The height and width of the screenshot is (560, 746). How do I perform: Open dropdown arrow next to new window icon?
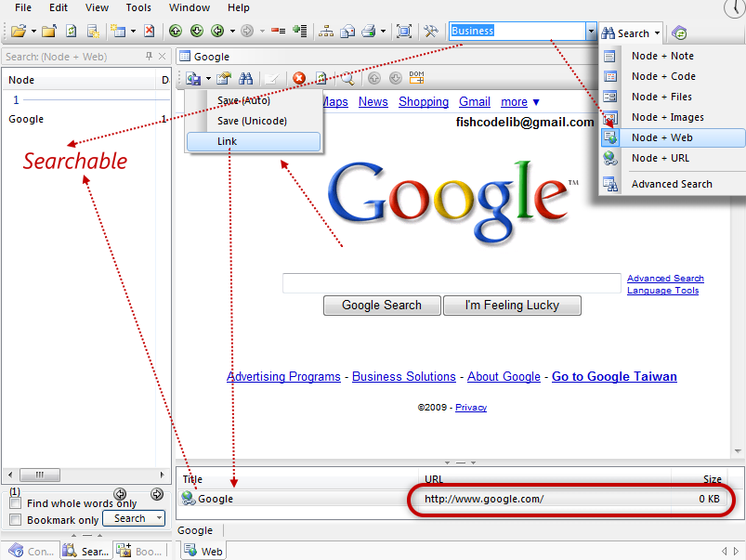(133, 32)
